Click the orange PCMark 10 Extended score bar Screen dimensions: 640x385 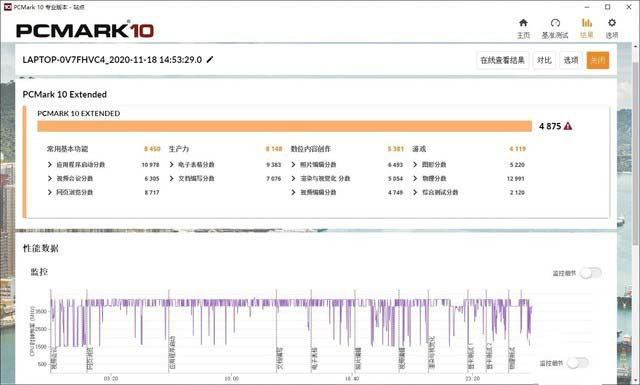(x=284, y=126)
